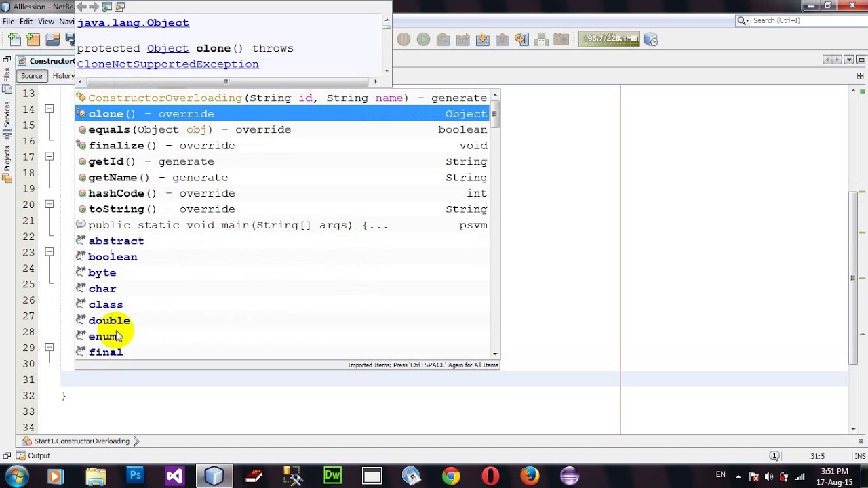
Task: Click the Javadoc open source icon
Action: point(120,7)
